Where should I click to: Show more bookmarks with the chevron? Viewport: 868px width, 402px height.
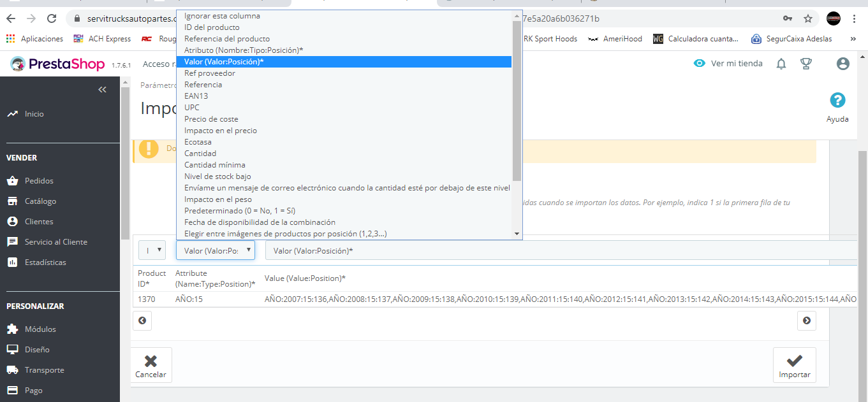[853, 39]
